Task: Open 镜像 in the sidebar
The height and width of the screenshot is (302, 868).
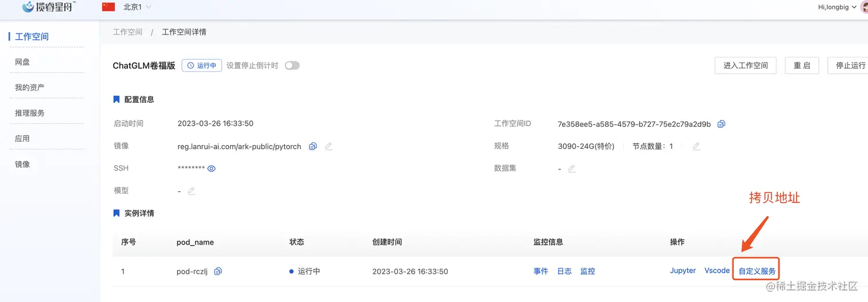Action: click(x=22, y=164)
